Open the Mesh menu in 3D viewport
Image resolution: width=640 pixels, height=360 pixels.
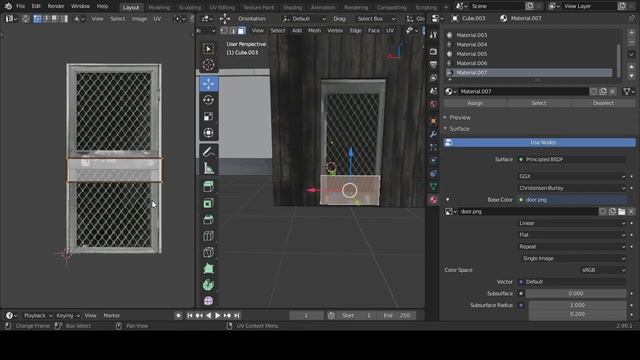pos(314,31)
